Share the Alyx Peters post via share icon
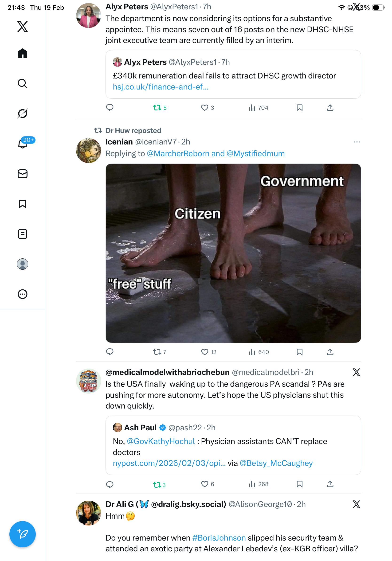Viewport: 392px width, 561px height. point(330,108)
